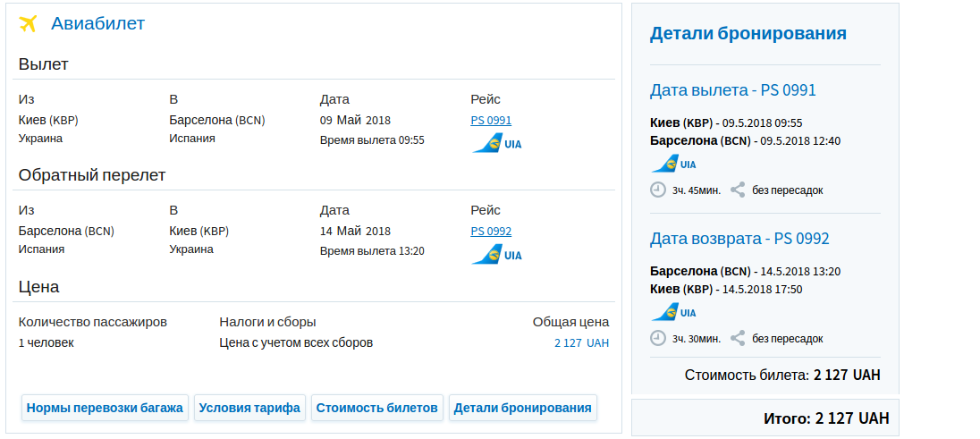Open the Нормы перевозки багажа tab

(105, 408)
